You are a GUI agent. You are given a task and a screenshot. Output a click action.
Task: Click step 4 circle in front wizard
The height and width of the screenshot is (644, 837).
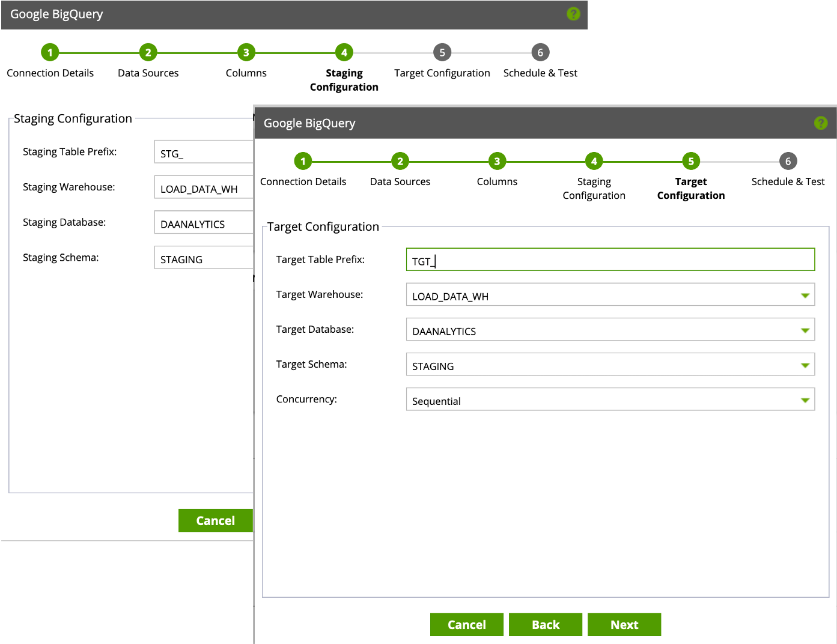click(594, 161)
